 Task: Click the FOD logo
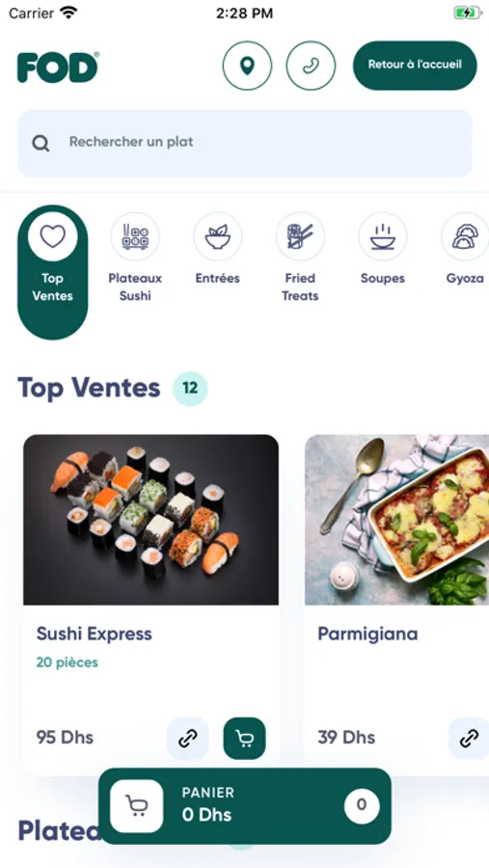[x=58, y=67]
